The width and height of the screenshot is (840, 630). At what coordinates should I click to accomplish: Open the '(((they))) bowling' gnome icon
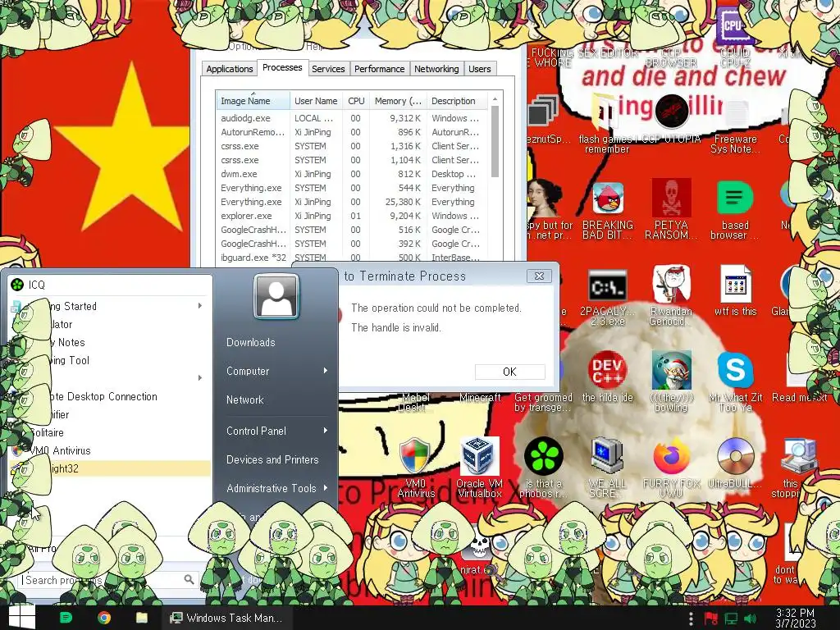(671, 370)
